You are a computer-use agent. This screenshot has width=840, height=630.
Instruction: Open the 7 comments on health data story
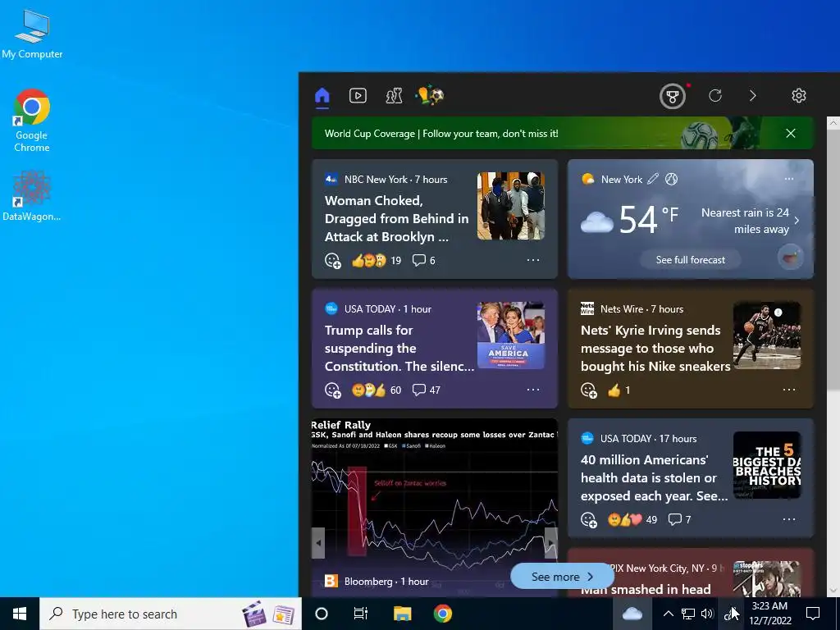click(679, 519)
